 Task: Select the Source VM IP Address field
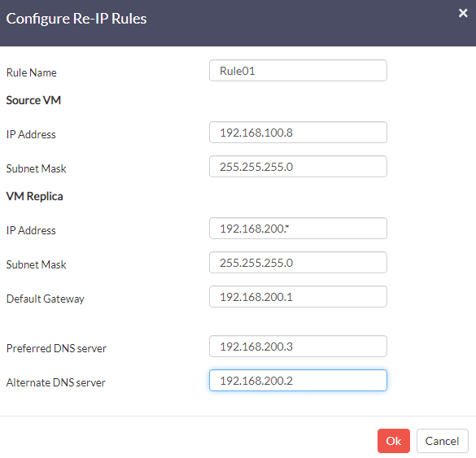click(x=298, y=133)
